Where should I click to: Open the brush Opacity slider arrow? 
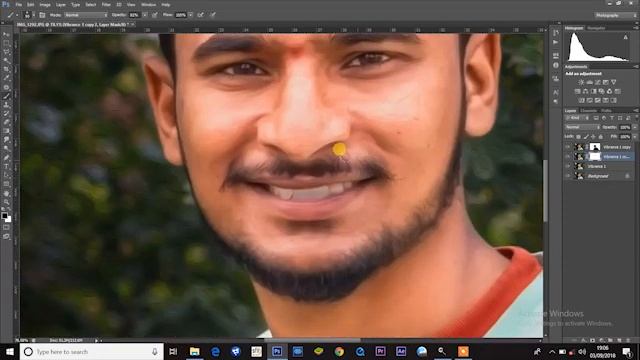[145, 15]
